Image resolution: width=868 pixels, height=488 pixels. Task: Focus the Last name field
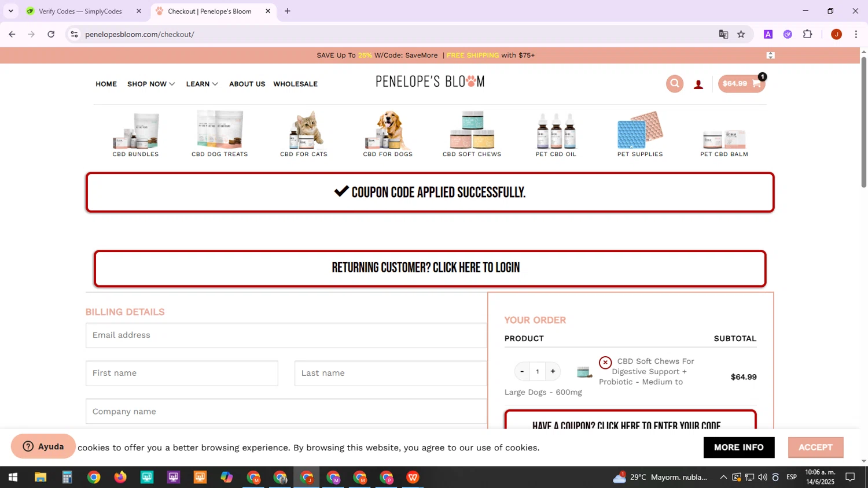pyautogui.click(x=391, y=374)
